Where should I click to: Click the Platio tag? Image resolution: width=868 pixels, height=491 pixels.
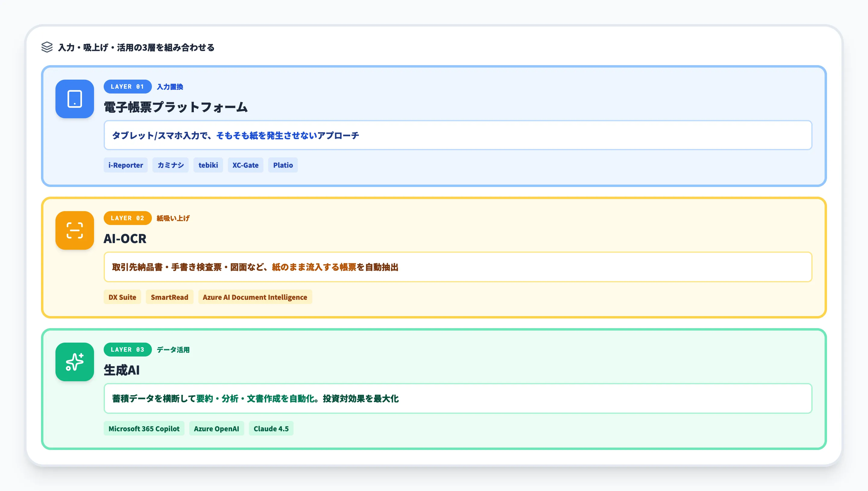tap(283, 165)
